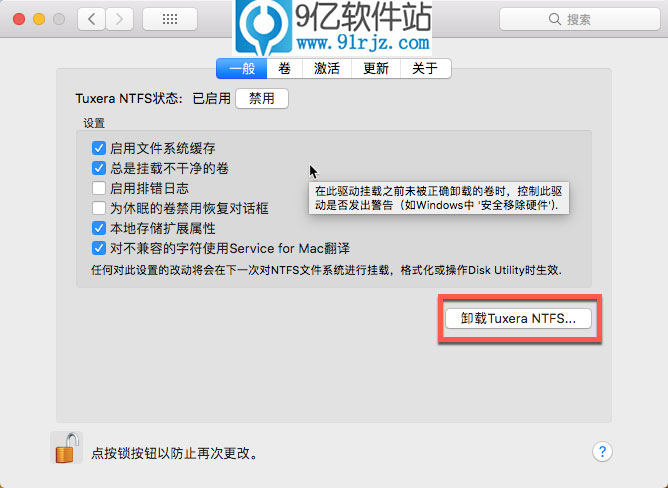Go forward with the right arrow button
Image resolution: width=668 pixels, height=488 pixels.
[x=119, y=19]
